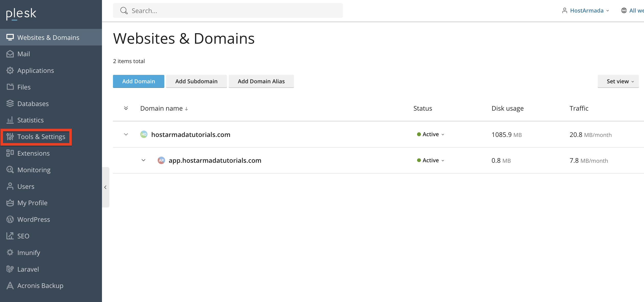Click the Files folder icon

(10, 87)
